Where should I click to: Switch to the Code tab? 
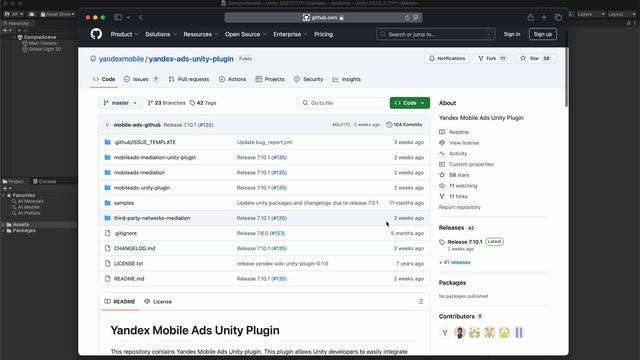104,79
